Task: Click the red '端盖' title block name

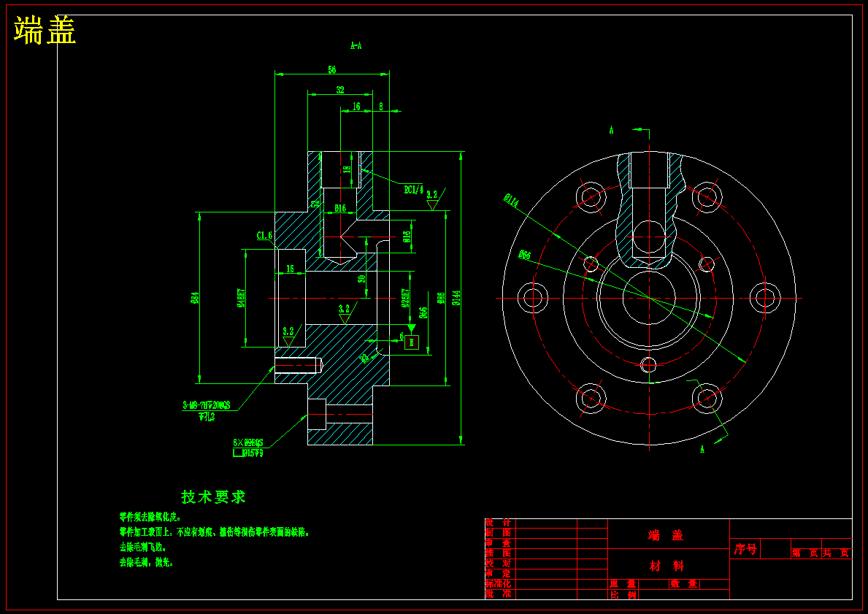Action: [666, 535]
